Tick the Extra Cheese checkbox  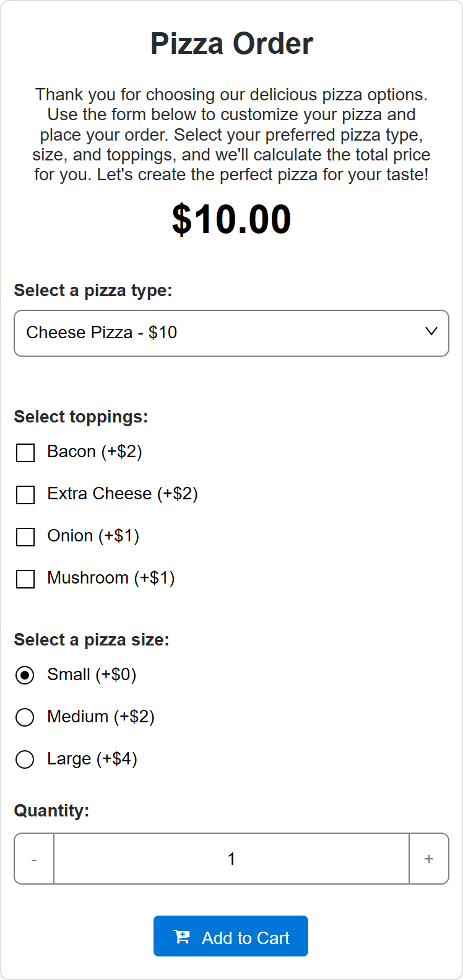[x=25, y=495]
